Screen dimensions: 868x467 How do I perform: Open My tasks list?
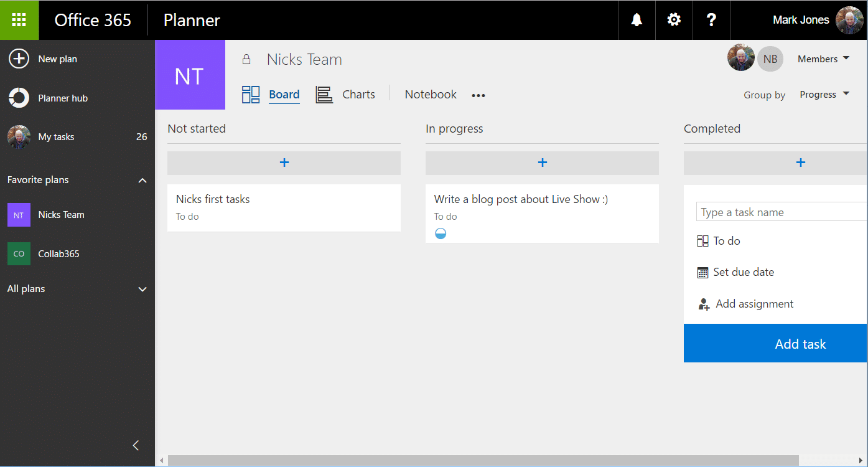[56, 137]
